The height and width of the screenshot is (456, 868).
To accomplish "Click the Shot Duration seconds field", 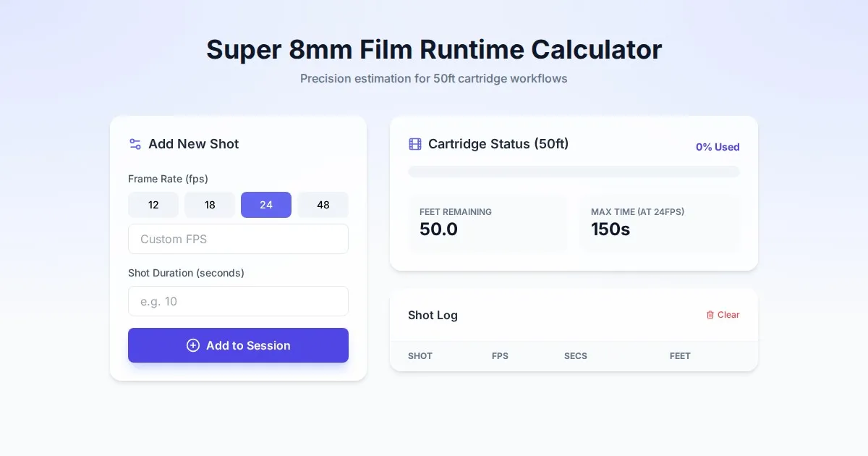I will pos(238,301).
